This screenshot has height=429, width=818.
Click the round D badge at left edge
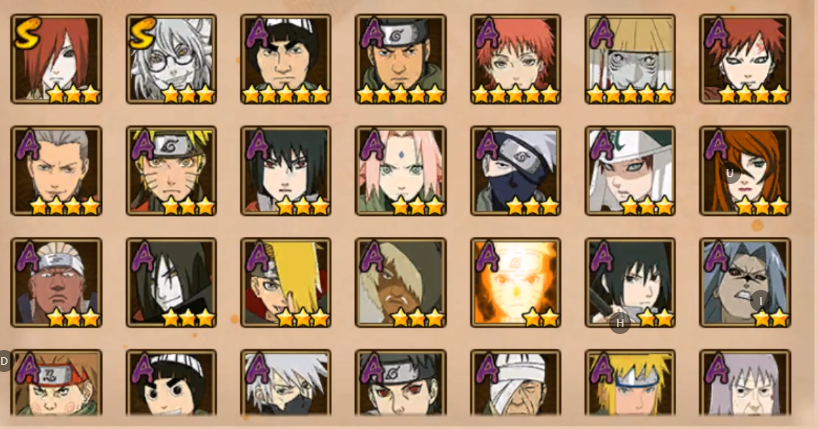click(4, 361)
